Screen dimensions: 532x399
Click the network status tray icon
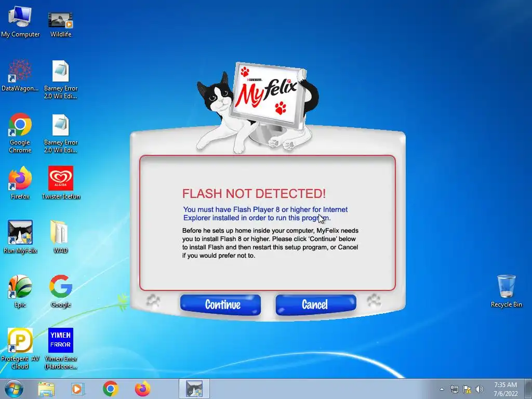click(454, 389)
